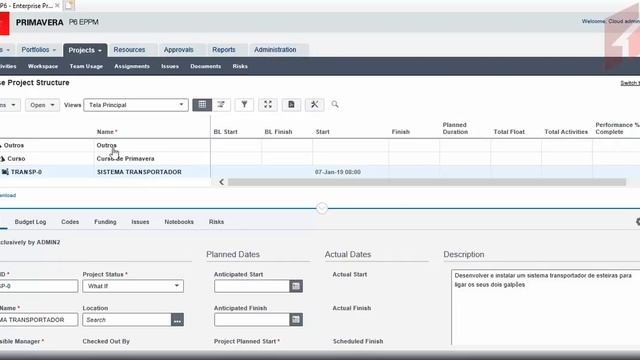Open the customize tools wrench icon
The image size is (640, 360).
pyautogui.click(x=315, y=105)
